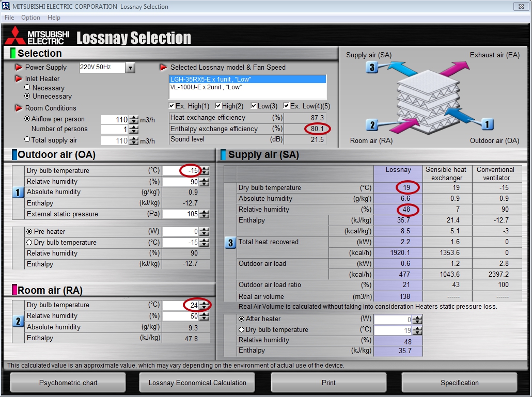532x397 pixels.
Task: Click Number of persons input field
Action: coord(115,130)
